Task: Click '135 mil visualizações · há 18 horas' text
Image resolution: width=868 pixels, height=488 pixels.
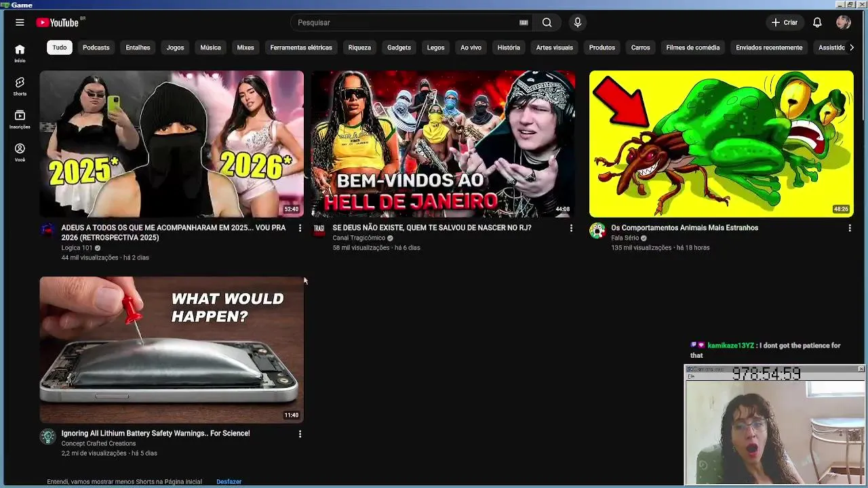Action: click(660, 247)
